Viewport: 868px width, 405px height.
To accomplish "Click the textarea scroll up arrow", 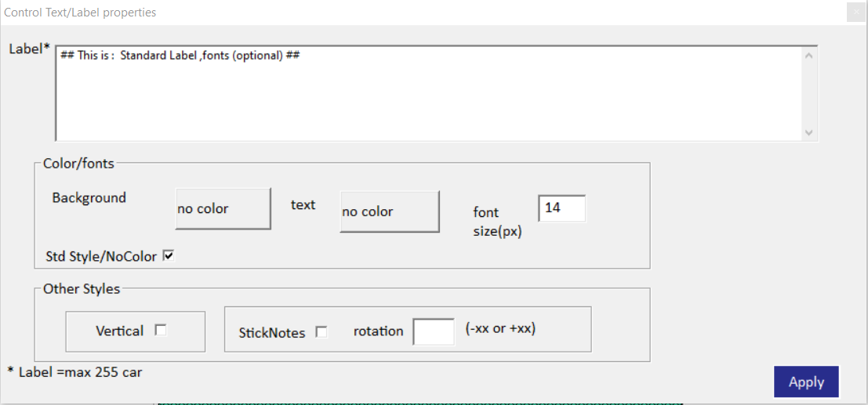I will pos(808,56).
